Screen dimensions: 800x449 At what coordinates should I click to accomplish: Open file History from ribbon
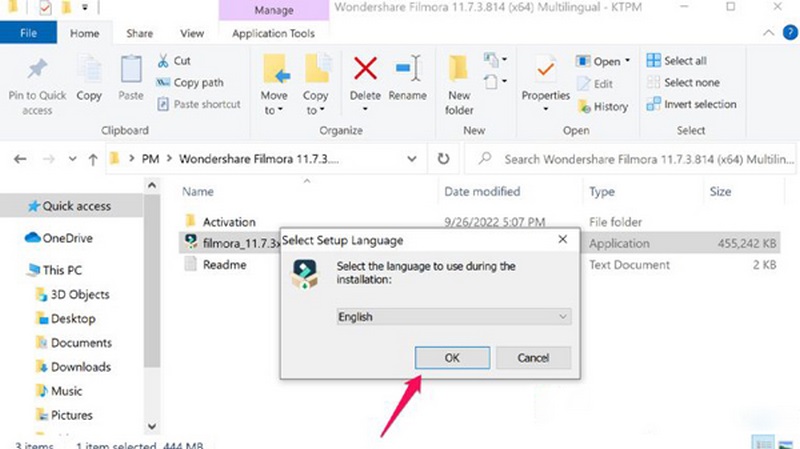603,107
